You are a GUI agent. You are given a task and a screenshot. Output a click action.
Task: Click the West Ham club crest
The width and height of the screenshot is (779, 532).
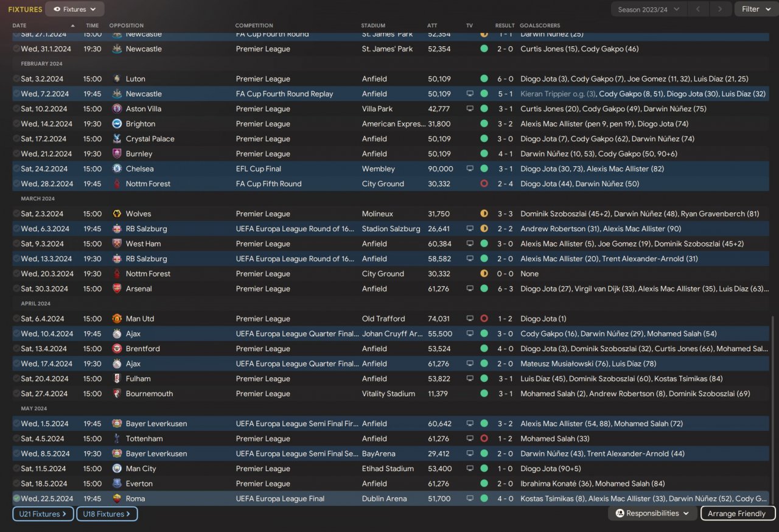pos(117,243)
